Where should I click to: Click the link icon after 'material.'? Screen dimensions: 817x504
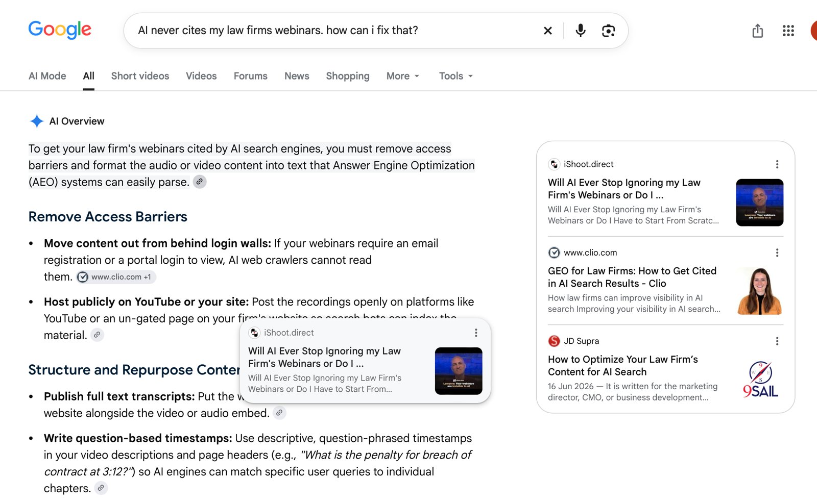click(97, 335)
